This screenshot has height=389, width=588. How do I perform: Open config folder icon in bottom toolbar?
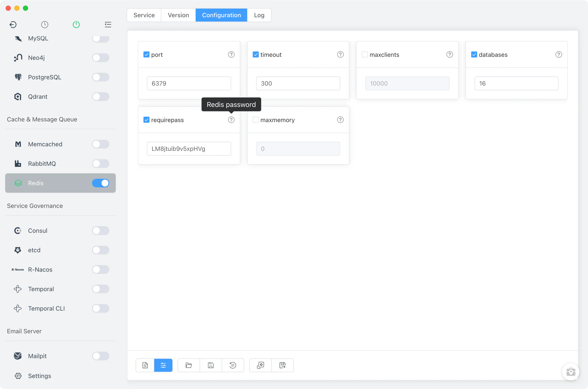[189, 365]
